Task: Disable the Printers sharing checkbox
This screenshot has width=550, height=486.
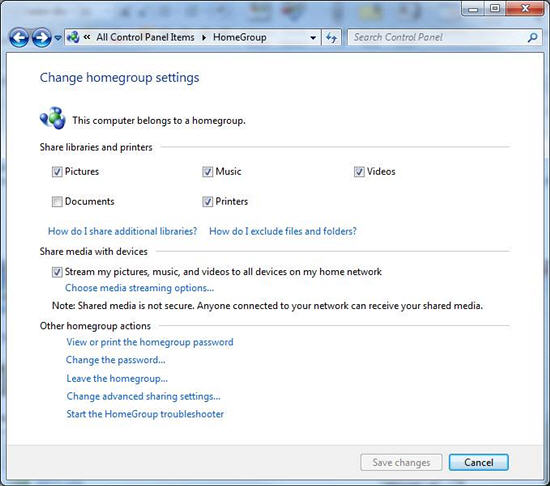Action: [207, 202]
